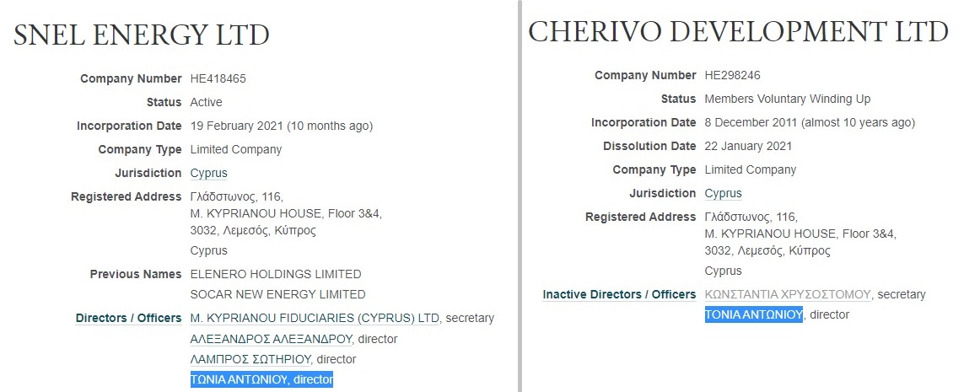Click previous name ELENERO HOLDINGS LIMITED
This screenshot has height=392, width=980.
pos(276,274)
